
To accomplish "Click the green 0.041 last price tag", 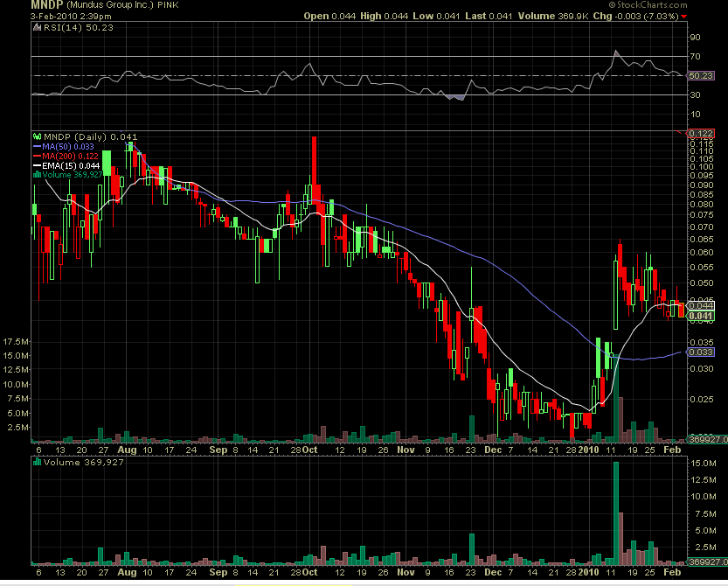I will click(701, 316).
